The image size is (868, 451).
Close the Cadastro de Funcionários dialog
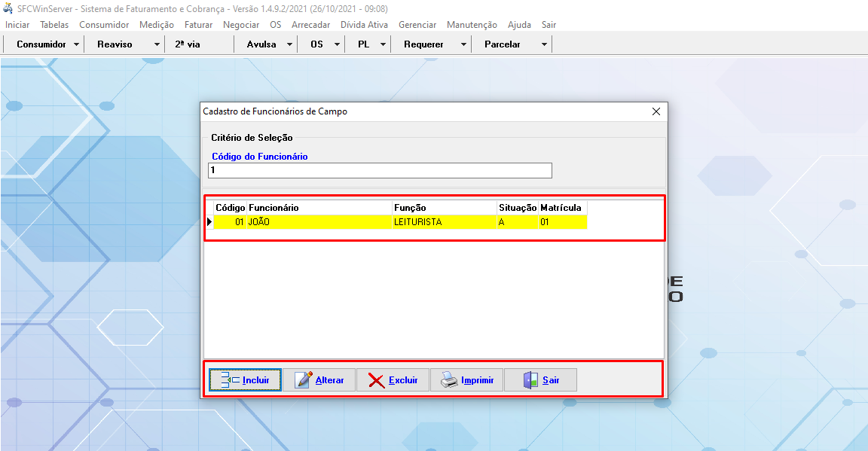pos(656,111)
